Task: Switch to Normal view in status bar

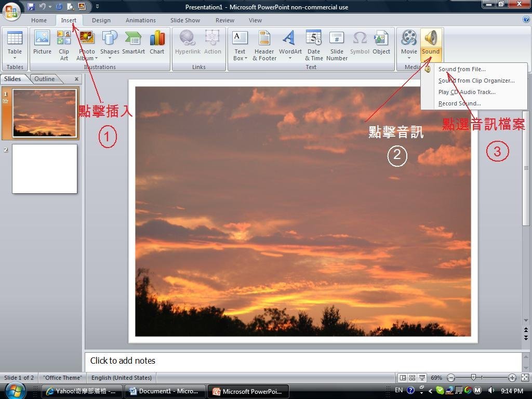Action: pyautogui.click(x=403, y=378)
